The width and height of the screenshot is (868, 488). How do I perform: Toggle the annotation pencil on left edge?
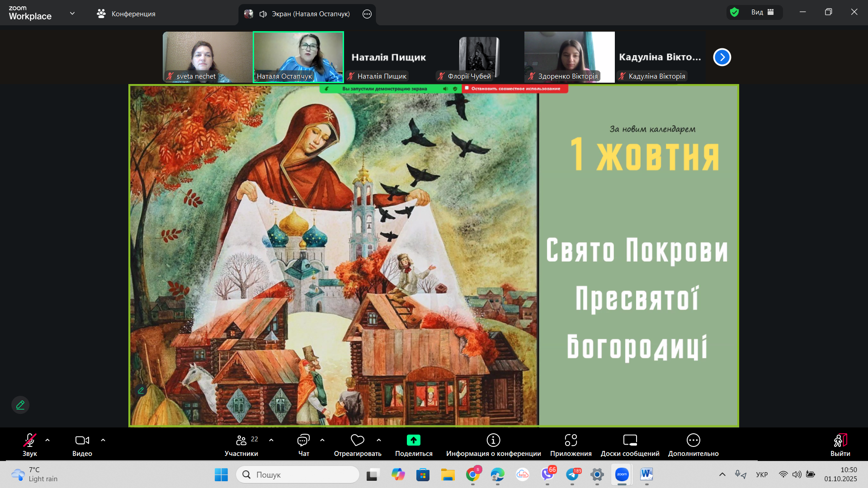click(20, 405)
